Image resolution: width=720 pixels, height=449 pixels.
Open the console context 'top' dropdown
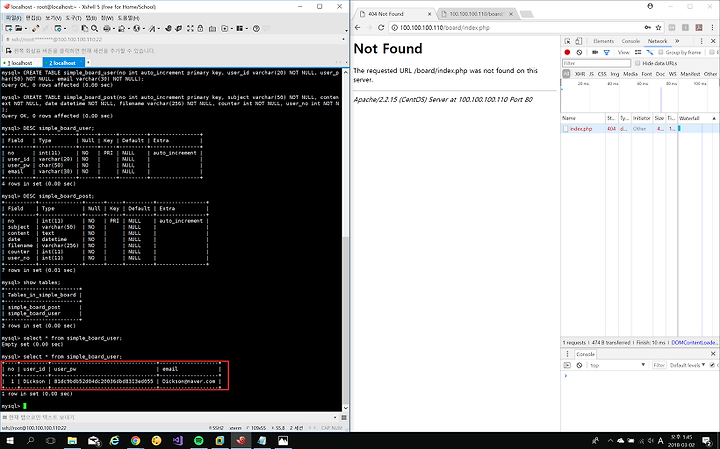pyautogui.click(x=618, y=365)
